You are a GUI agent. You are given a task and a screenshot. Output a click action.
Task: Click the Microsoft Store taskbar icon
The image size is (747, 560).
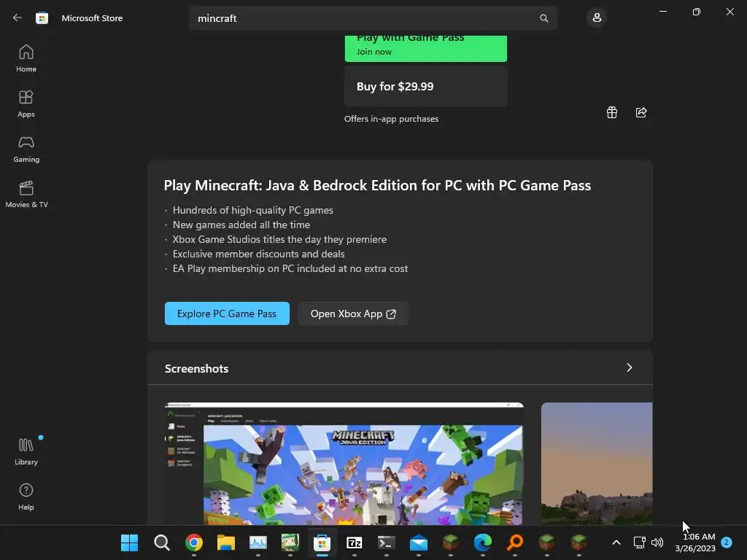(x=322, y=542)
